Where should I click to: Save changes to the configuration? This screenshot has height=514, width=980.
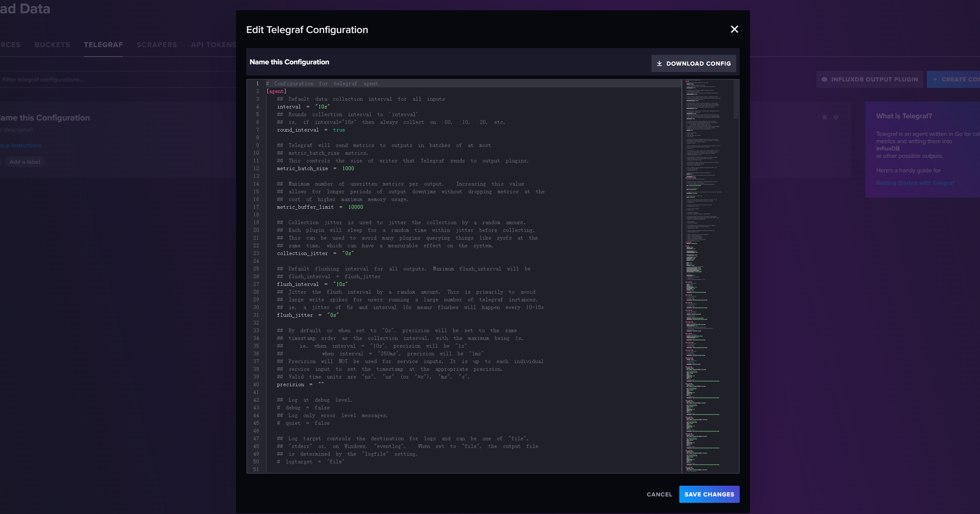(709, 494)
